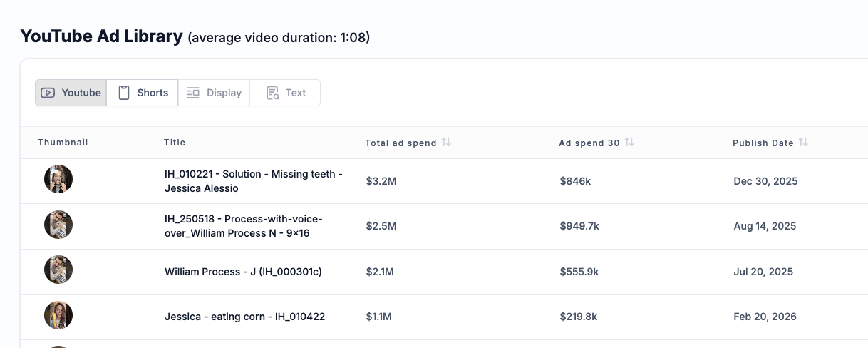Click the Youtube tab video icon
868x348 pixels.
click(x=48, y=93)
